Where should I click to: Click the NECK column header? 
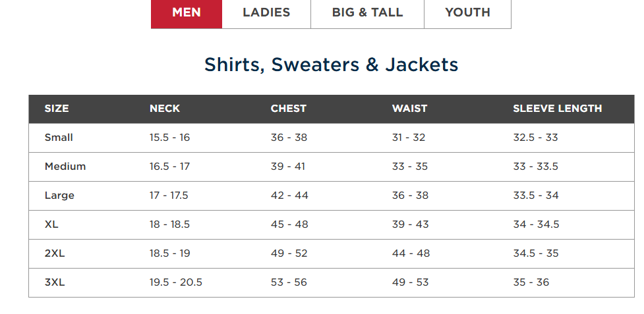click(165, 109)
